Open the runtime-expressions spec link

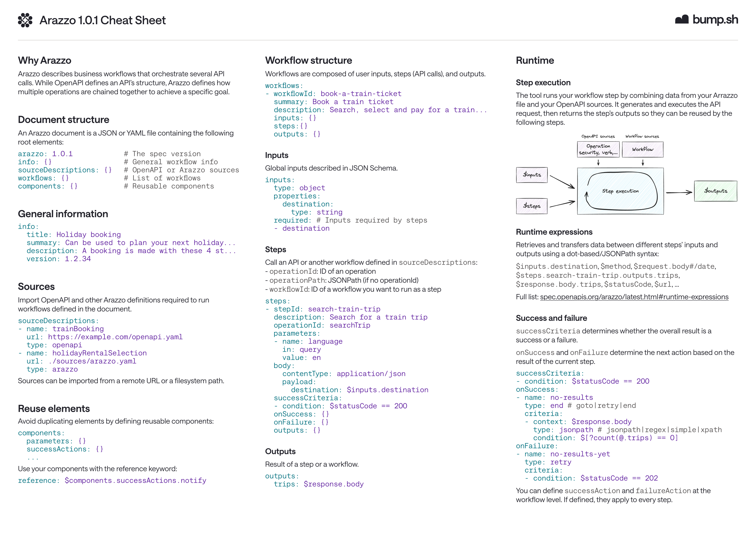pyautogui.click(x=634, y=297)
